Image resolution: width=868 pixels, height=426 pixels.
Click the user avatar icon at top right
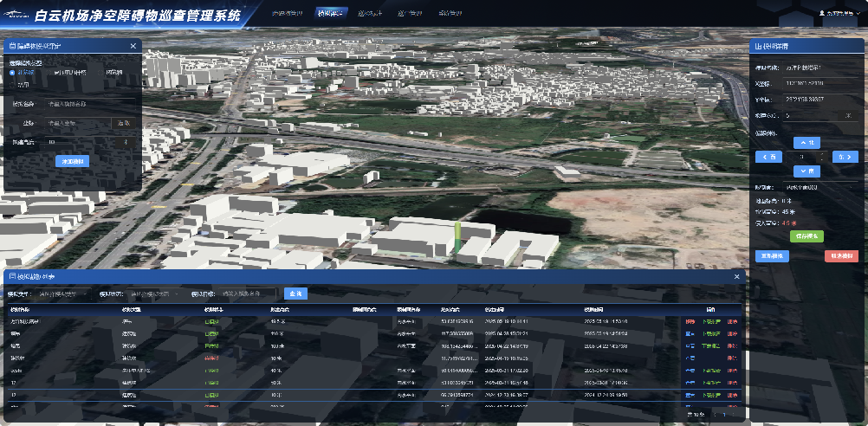821,14
